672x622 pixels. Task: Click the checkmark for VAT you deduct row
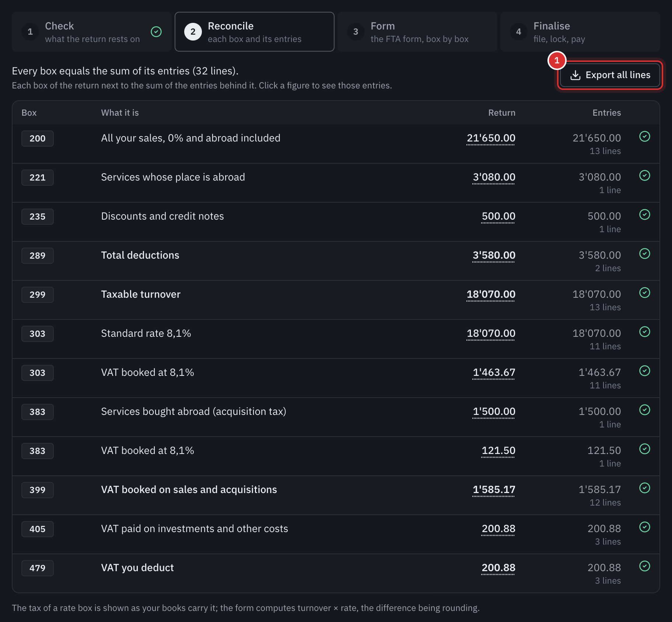[645, 566]
